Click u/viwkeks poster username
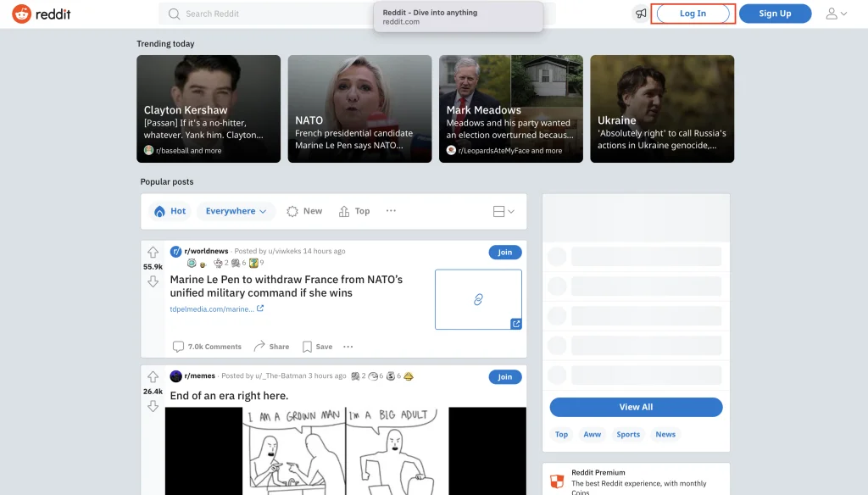 [x=285, y=251]
